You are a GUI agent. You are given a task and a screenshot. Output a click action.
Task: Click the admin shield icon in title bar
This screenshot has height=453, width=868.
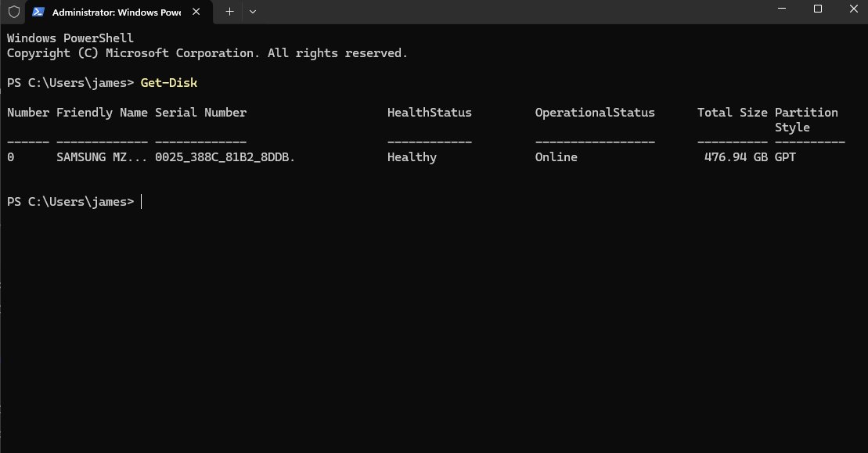[x=14, y=12]
